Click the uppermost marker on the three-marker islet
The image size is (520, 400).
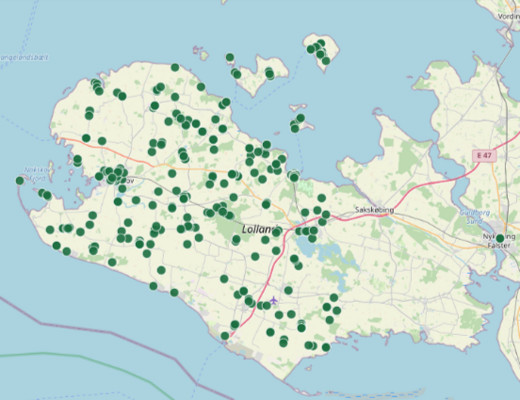point(300,118)
